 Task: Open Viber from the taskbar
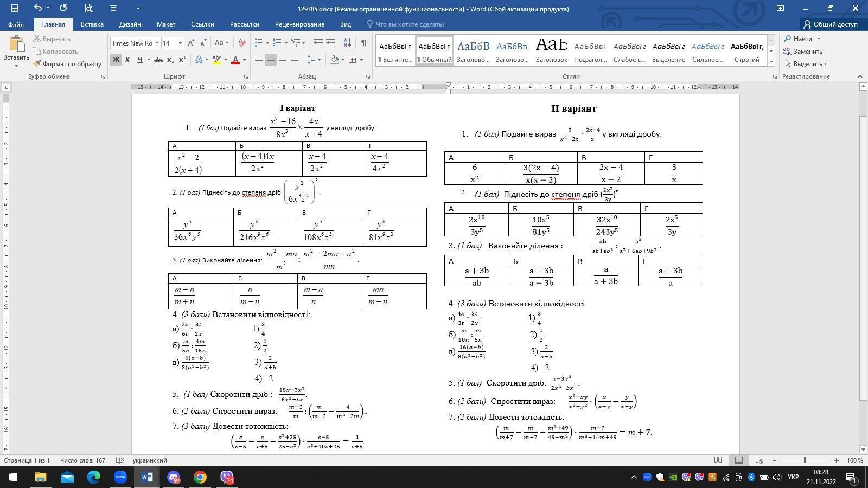pos(227,477)
